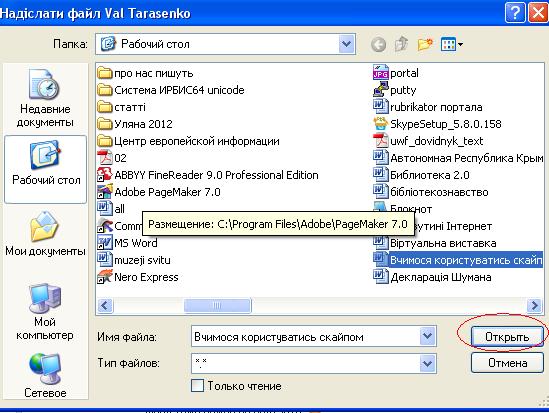549x413 pixels.
Task: Select Автономная Республика Крым document icon
Action: tap(381, 158)
